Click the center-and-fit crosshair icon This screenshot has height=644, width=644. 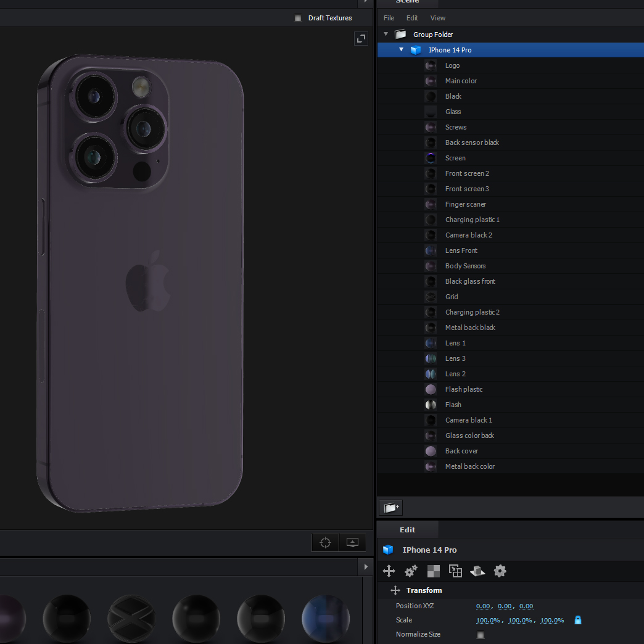pyautogui.click(x=325, y=543)
